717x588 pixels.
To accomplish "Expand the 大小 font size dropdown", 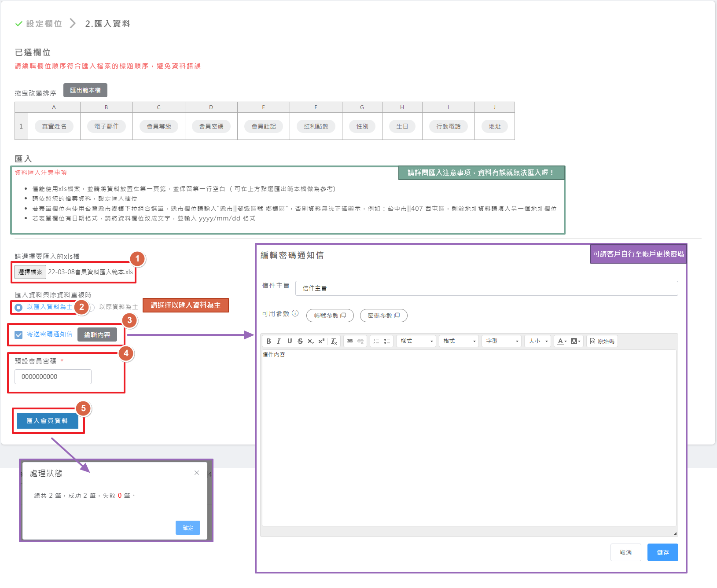I will point(538,341).
